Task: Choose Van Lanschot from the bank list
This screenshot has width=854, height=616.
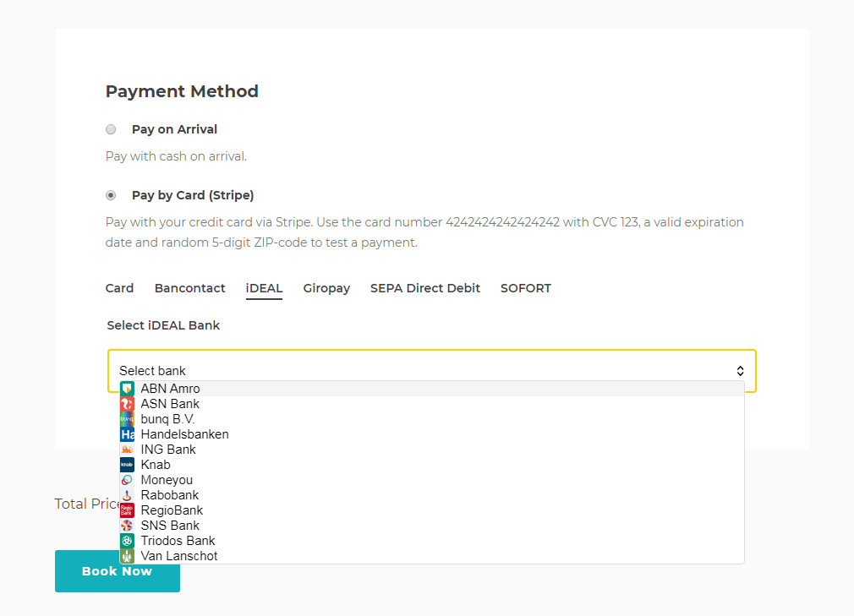Action: [x=178, y=556]
